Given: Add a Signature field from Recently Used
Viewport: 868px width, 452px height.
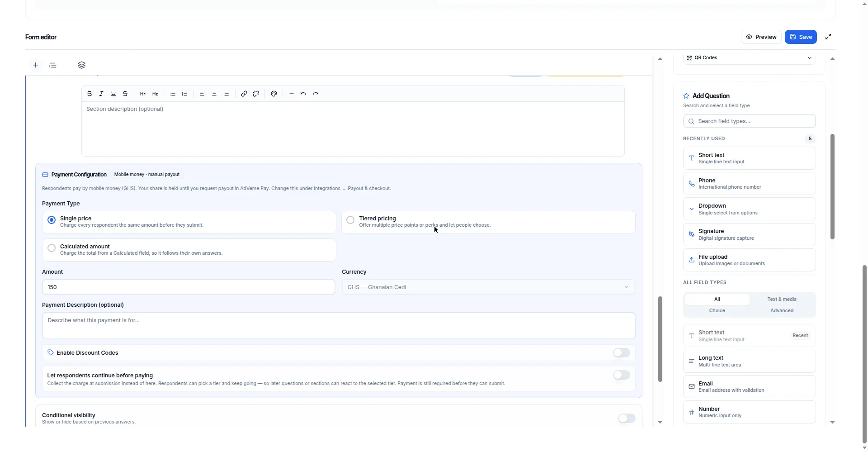Looking at the screenshot, I should pyautogui.click(x=750, y=234).
